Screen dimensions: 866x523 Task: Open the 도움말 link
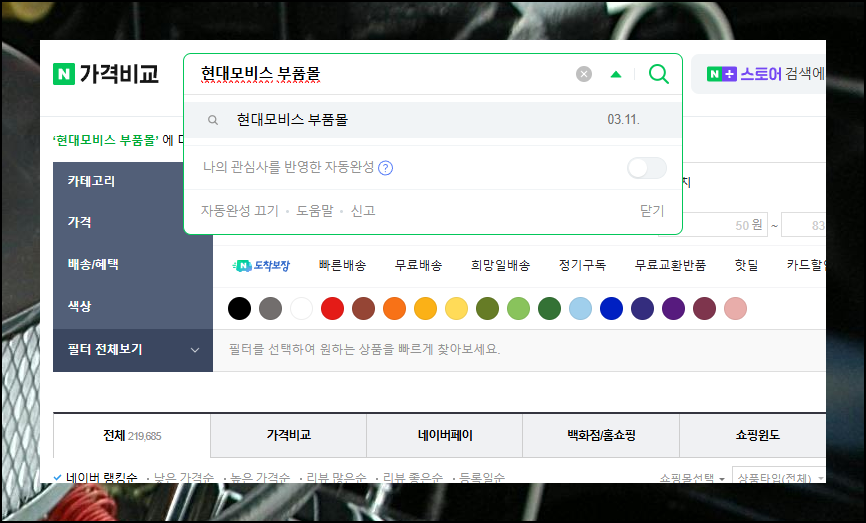pyautogui.click(x=315, y=210)
